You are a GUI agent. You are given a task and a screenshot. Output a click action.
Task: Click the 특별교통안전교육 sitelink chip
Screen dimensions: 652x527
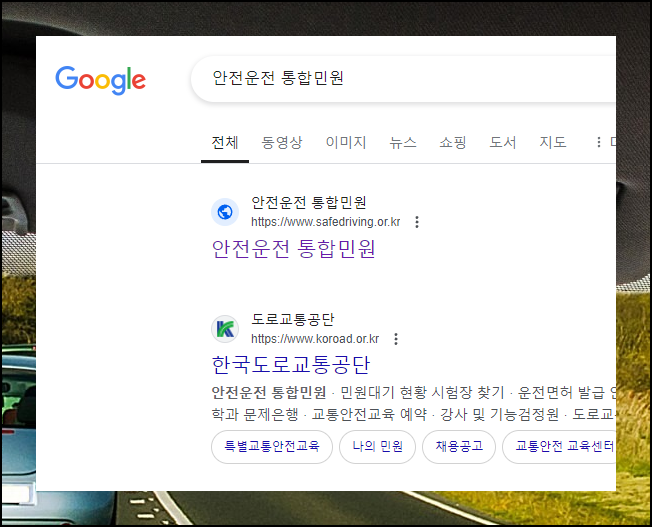[272, 447]
